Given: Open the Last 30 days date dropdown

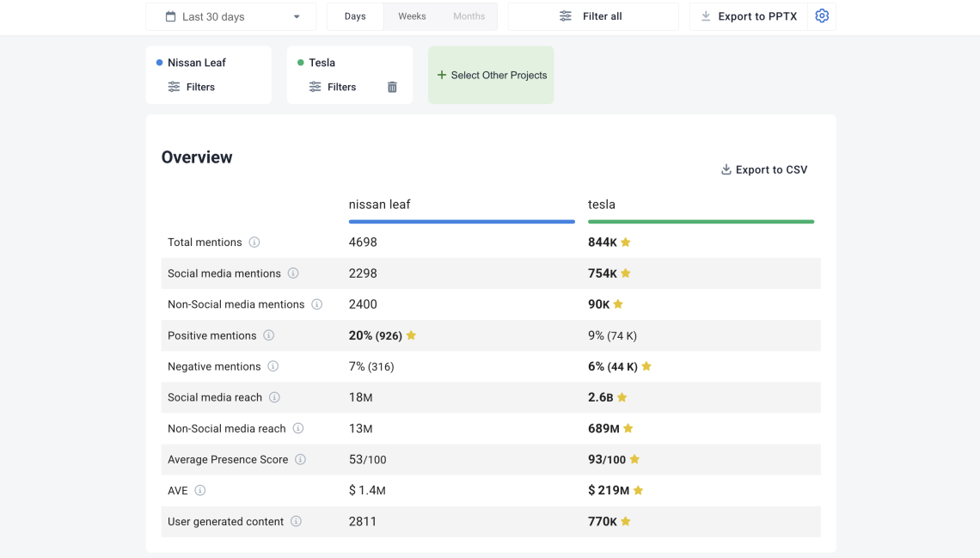Looking at the screenshot, I should pos(230,17).
